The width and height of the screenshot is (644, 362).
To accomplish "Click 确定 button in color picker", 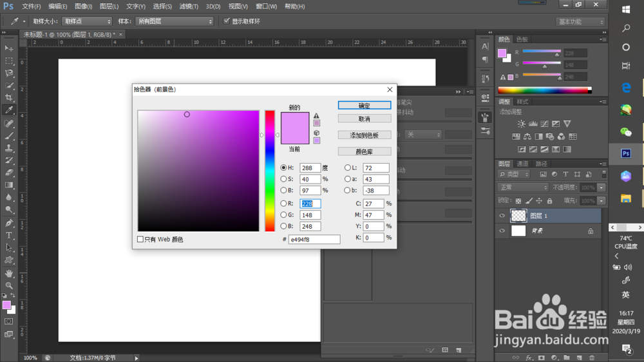I will (365, 105).
